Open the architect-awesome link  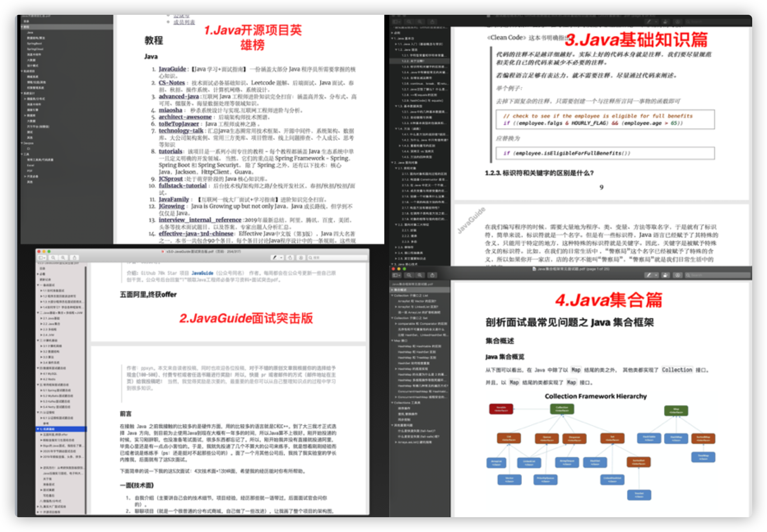185,117
